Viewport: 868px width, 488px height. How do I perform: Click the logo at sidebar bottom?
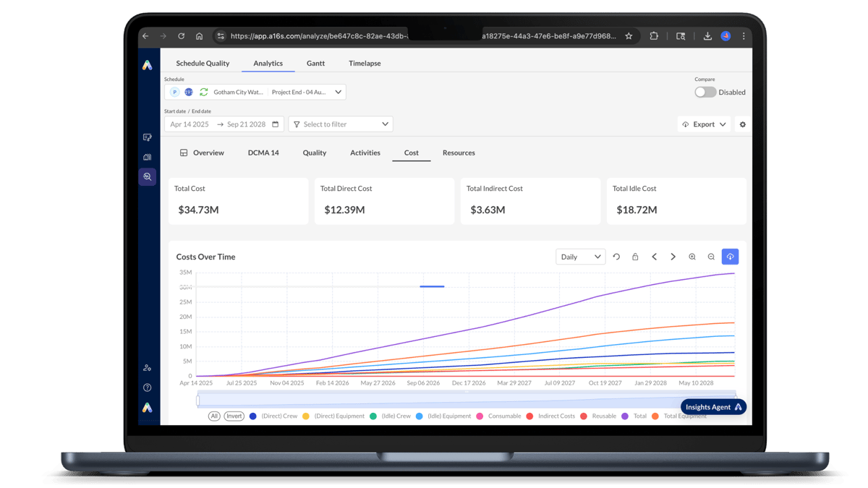(x=148, y=408)
